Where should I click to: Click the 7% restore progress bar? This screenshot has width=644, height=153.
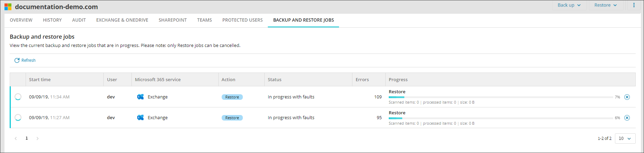(x=500, y=97)
